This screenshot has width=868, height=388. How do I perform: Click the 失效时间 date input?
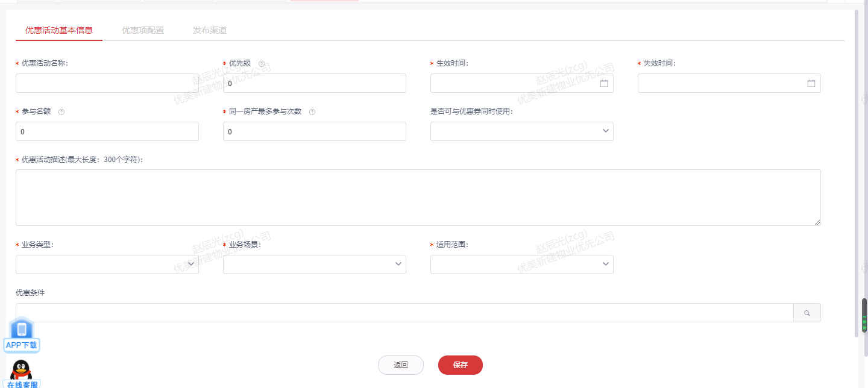click(x=729, y=83)
